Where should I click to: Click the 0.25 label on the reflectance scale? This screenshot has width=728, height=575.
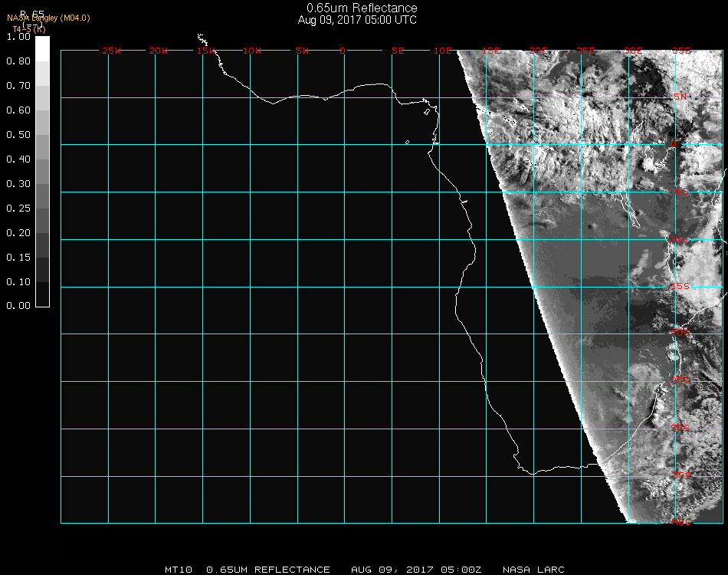point(18,209)
